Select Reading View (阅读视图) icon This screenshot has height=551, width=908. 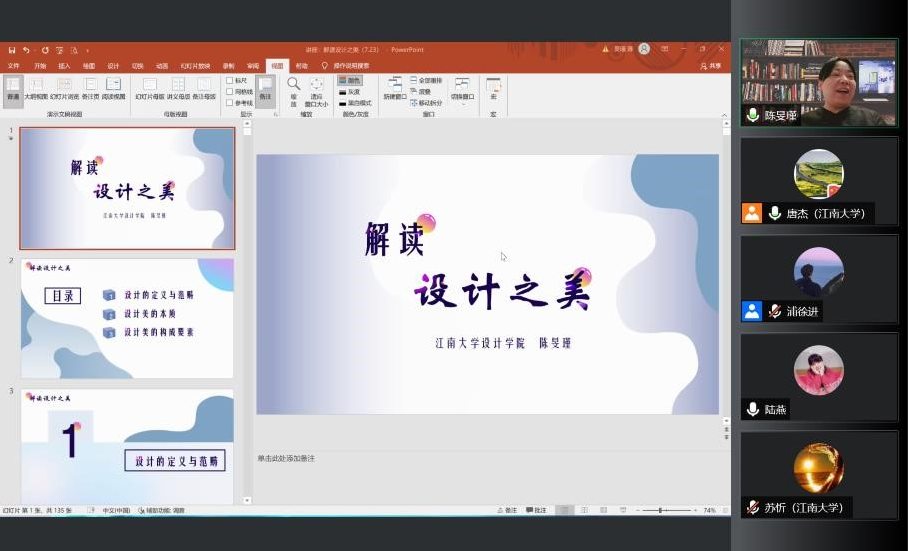113,88
